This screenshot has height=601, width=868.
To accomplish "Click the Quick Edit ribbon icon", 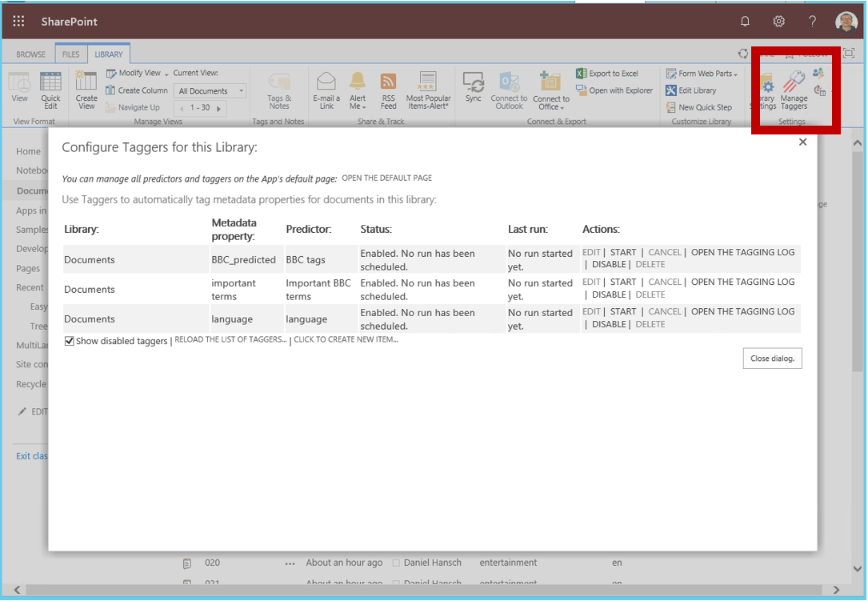I will tap(50, 82).
